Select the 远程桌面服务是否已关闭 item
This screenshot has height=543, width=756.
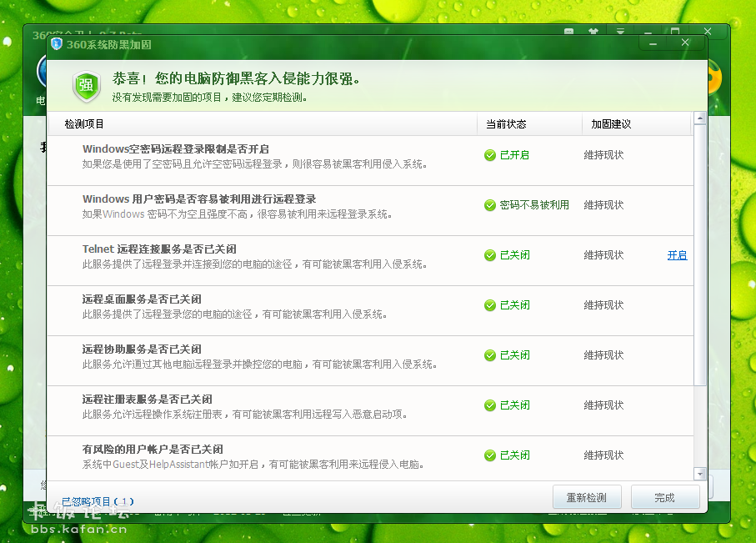point(370,310)
